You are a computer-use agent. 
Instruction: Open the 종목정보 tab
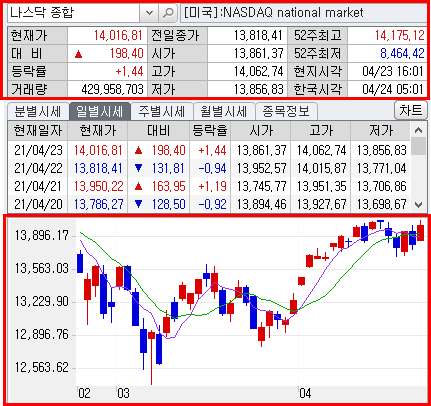(x=286, y=111)
